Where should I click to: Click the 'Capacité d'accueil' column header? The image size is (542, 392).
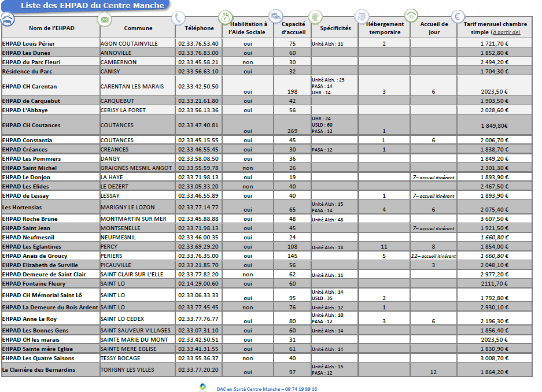click(293, 28)
